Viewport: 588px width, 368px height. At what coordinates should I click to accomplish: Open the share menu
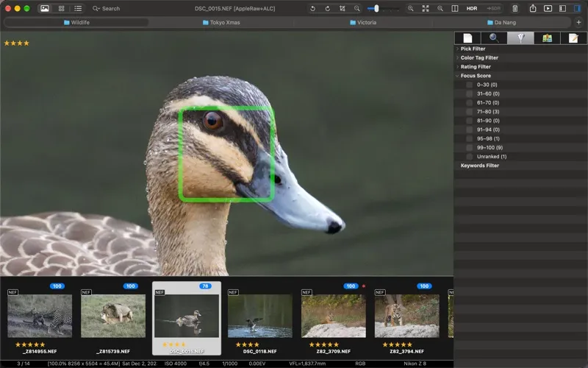click(532, 8)
